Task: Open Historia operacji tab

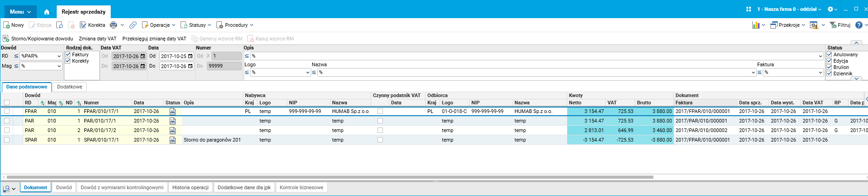Action: [x=191, y=187]
